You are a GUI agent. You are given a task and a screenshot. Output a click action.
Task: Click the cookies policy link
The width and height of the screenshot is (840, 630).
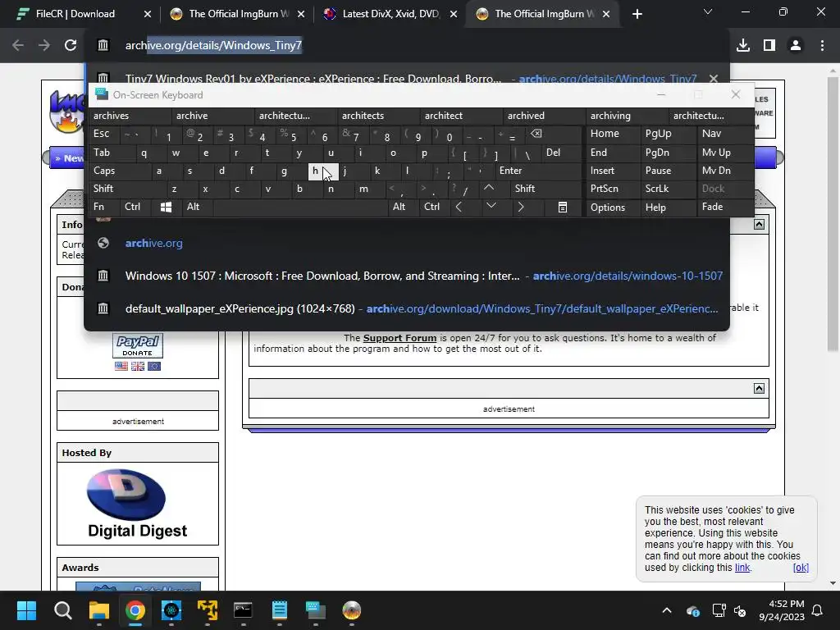coord(742,568)
